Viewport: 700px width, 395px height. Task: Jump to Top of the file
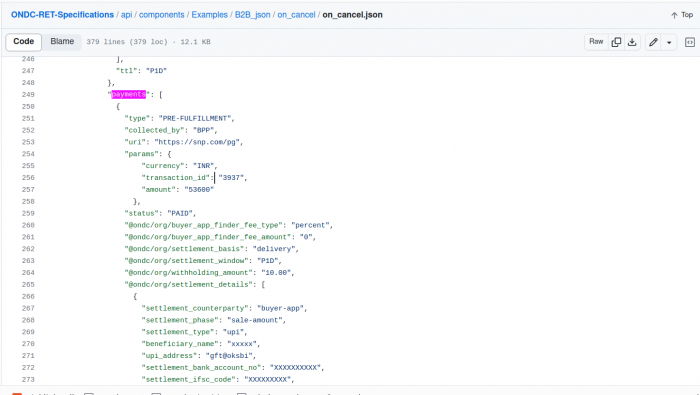pos(682,15)
